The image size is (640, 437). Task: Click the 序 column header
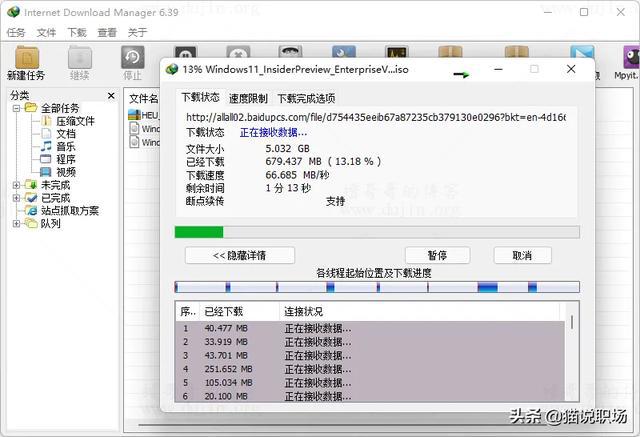point(188,312)
